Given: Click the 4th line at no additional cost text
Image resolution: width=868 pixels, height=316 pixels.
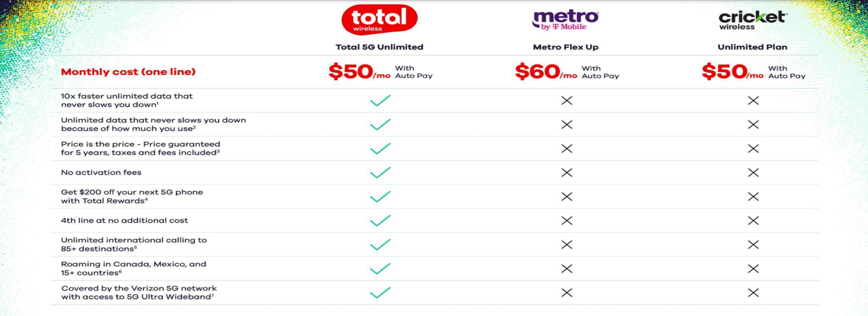Looking at the screenshot, I should (124, 221).
